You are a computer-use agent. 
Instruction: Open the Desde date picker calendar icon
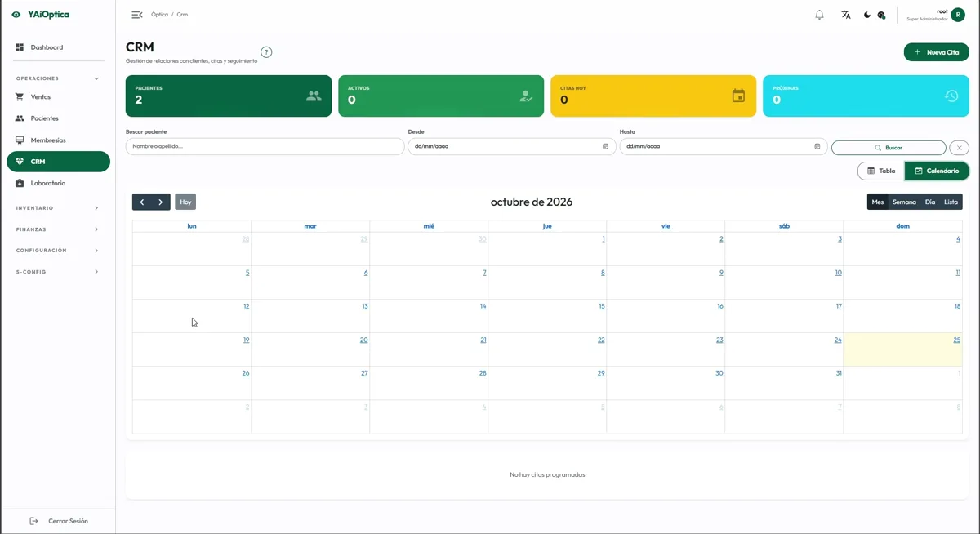(x=605, y=146)
